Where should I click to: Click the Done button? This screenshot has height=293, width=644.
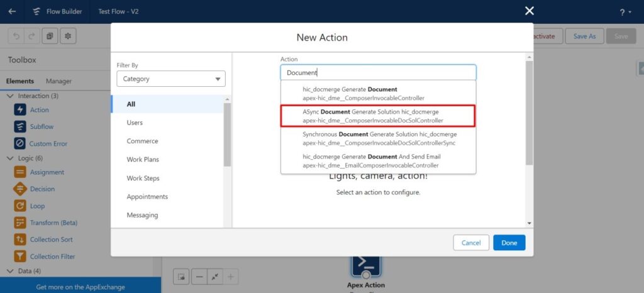click(509, 243)
